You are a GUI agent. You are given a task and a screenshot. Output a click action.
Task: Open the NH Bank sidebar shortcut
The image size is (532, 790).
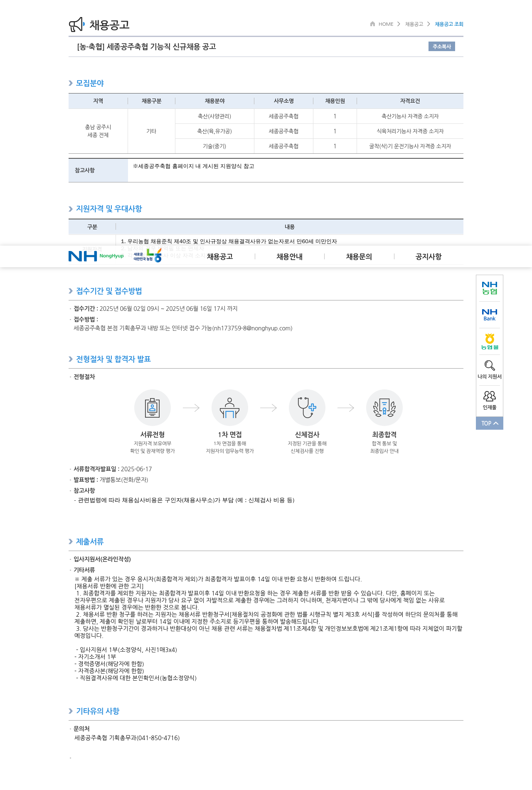tap(490, 315)
